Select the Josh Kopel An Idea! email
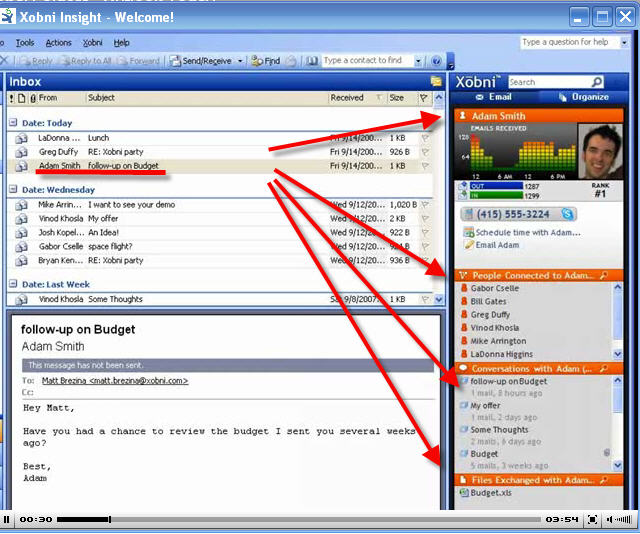The height and width of the screenshot is (534, 640). [x=220, y=232]
